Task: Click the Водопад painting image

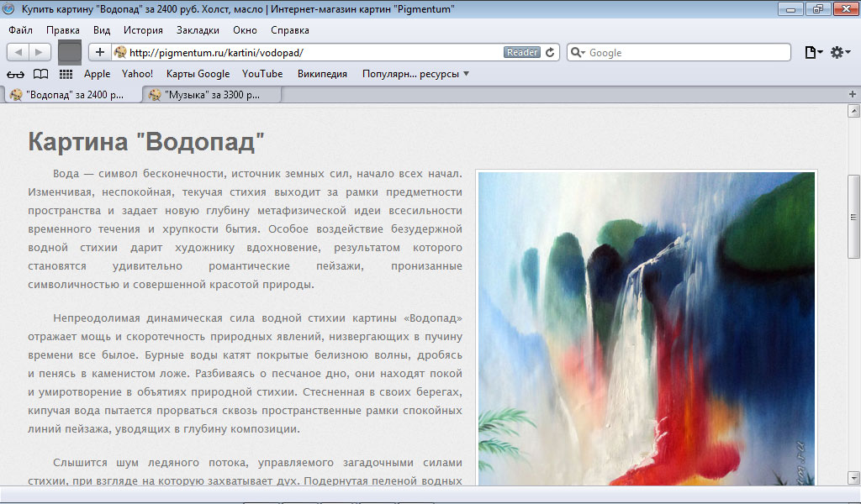Action: tap(647, 328)
